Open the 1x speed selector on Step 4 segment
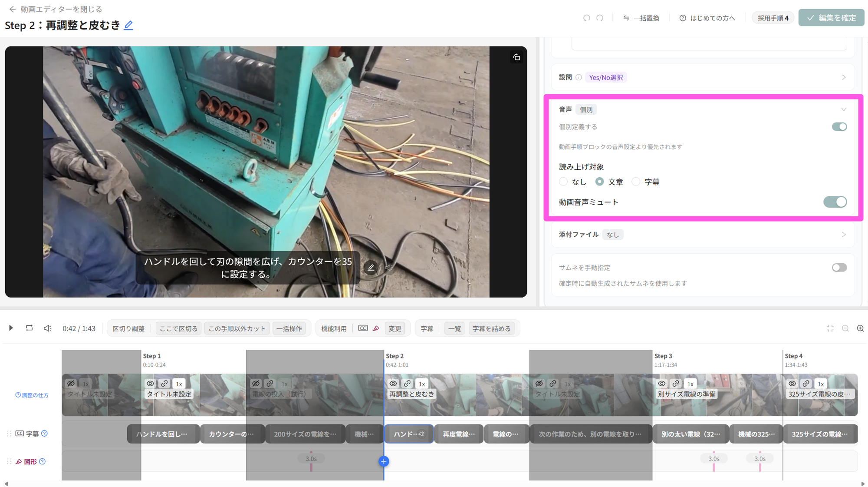The height and width of the screenshot is (487, 868). [x=821, y=384]
